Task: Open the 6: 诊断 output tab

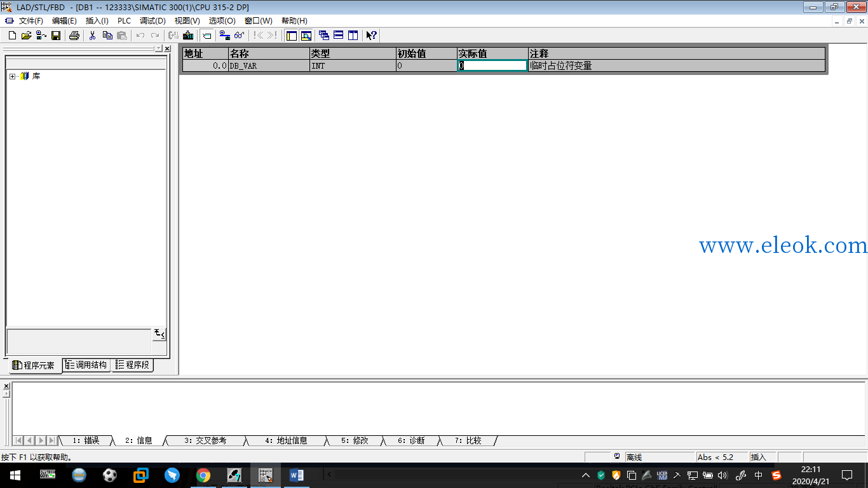Action: pos(411,440)
